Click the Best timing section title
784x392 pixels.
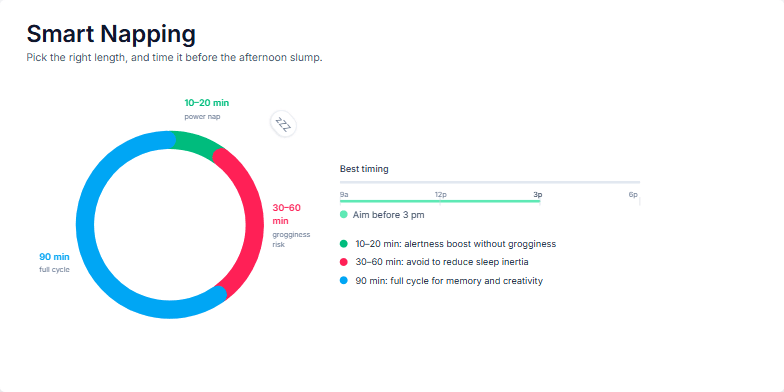(x=364, y=169)
